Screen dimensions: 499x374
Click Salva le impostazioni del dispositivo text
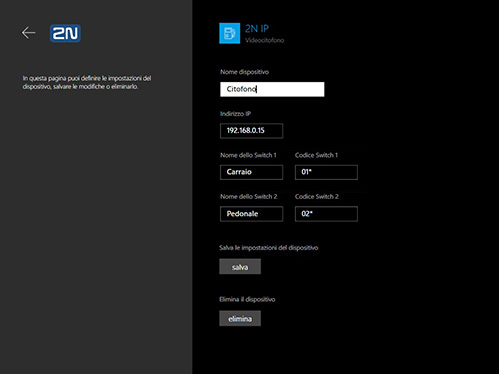(269, 248)
